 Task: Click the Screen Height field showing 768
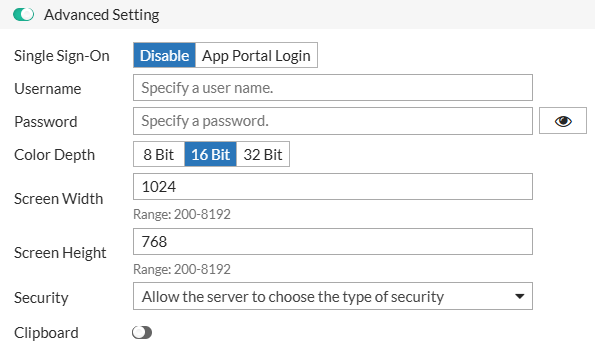[333, 241]
